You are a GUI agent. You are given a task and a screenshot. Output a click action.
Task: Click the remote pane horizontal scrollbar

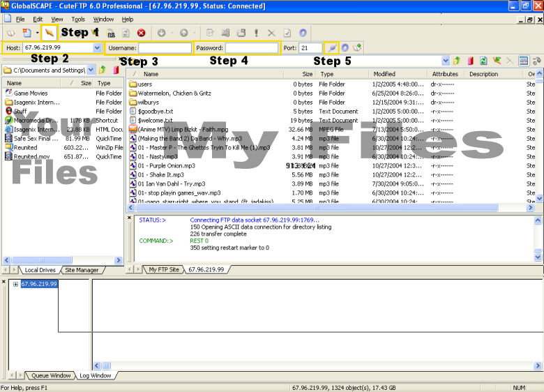(x=317, y=208)
